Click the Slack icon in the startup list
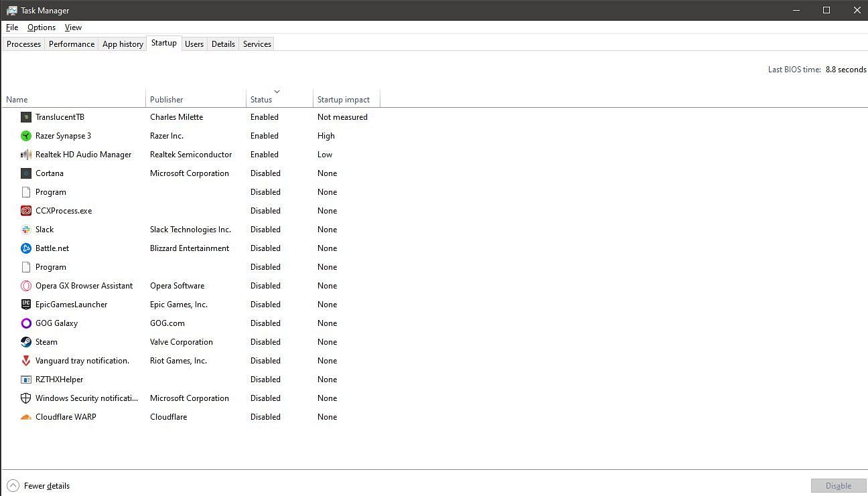 (x=26, y=230)
